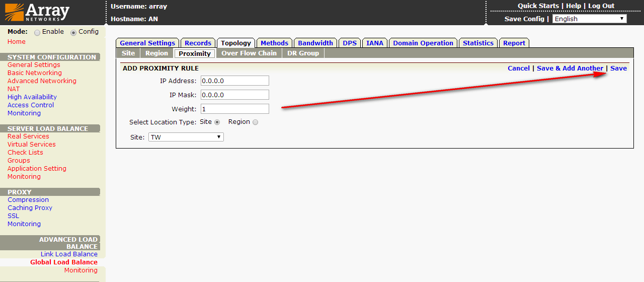Open Monitoring under System Configuration
Screen dimensions: 644x282
[x=24, y=113]
